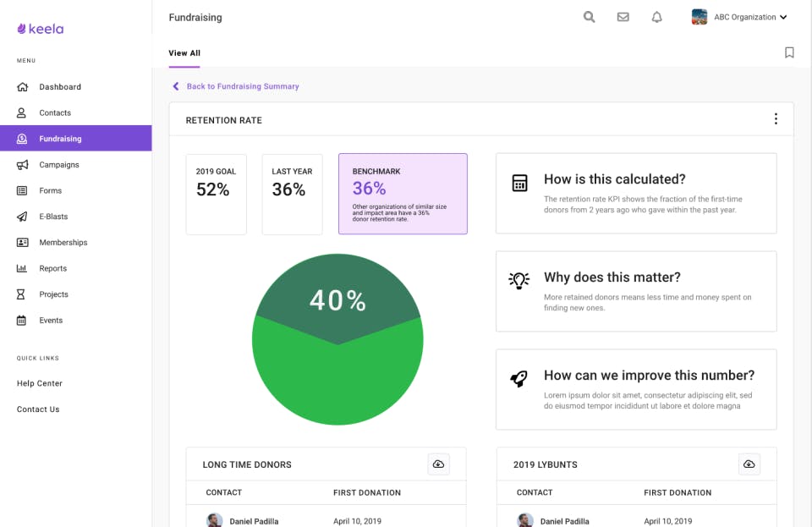Click the calculator icon beside How is this calculated

click(519, 183)
